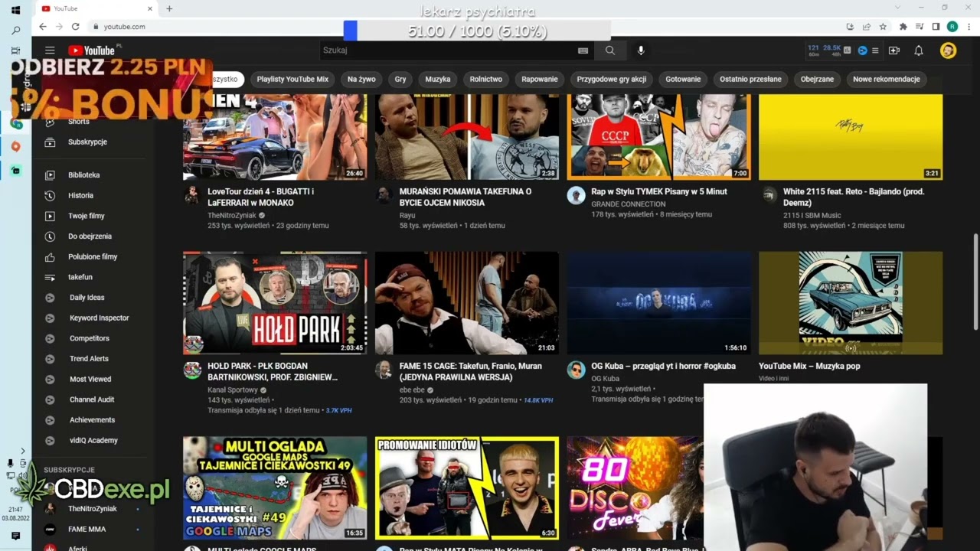Open the Chrome profile R avatar
The height and width of the screenshot is (551, 980).
[x=952, y=26]
